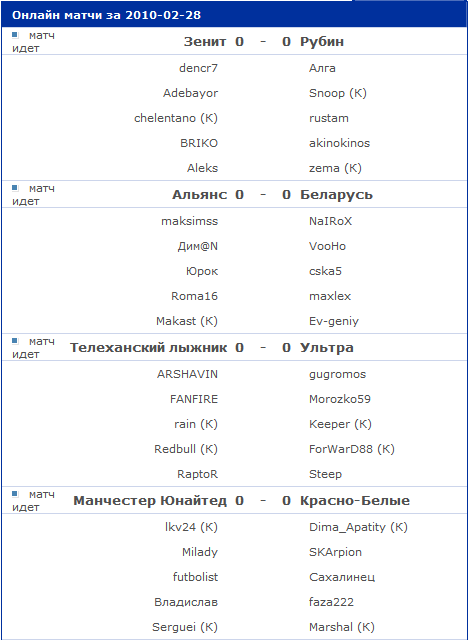Click the Онлайн матчи за 2010-02-28 header
The width and height of the screenshot is (469, 640).
click(107, 15)
